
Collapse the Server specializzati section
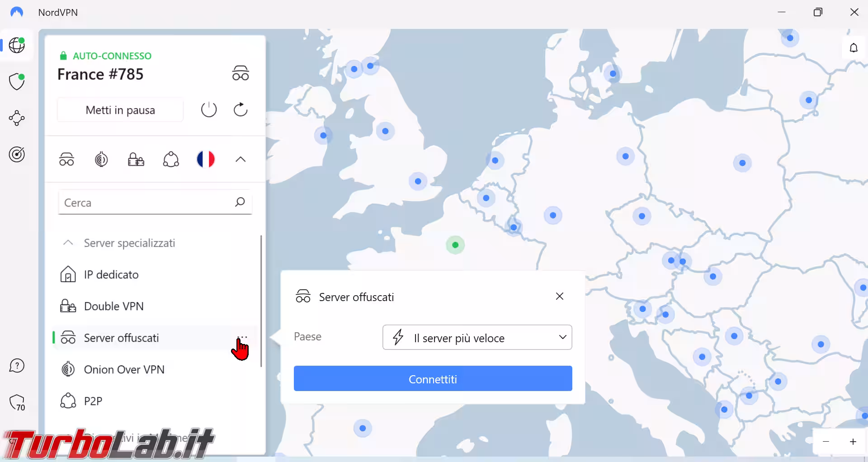click(68, 243)
